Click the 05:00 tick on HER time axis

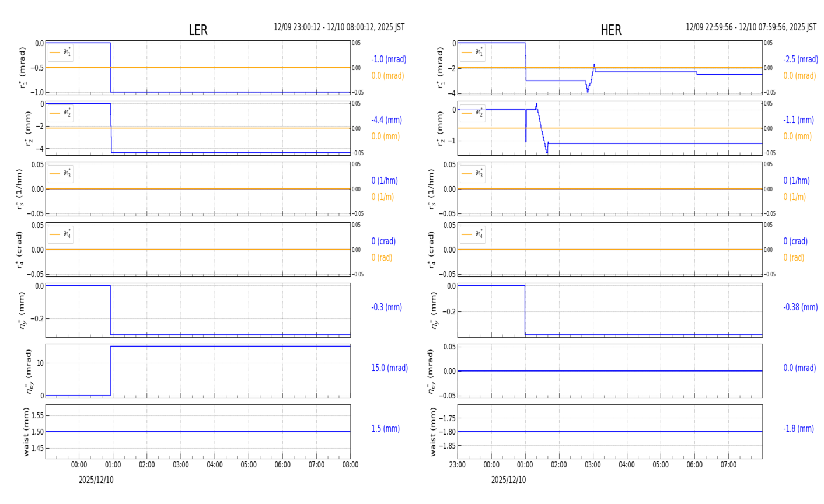pos(661,465)
